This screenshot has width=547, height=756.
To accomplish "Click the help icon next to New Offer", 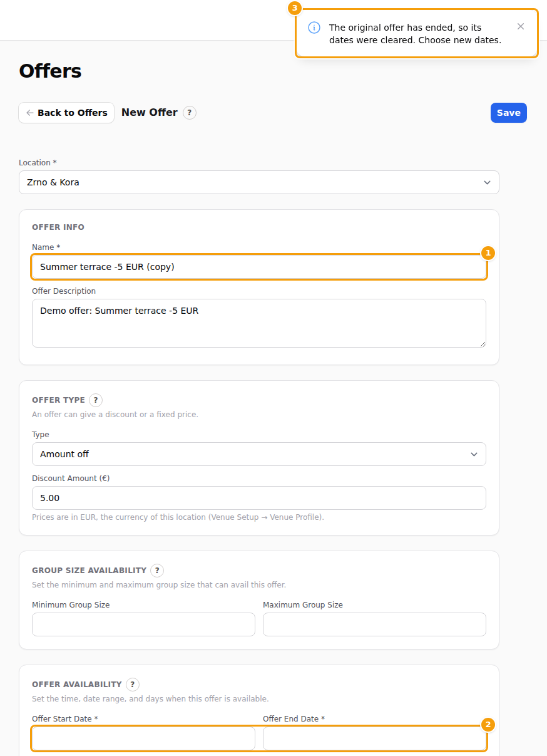I will click(x=190, y=113).
